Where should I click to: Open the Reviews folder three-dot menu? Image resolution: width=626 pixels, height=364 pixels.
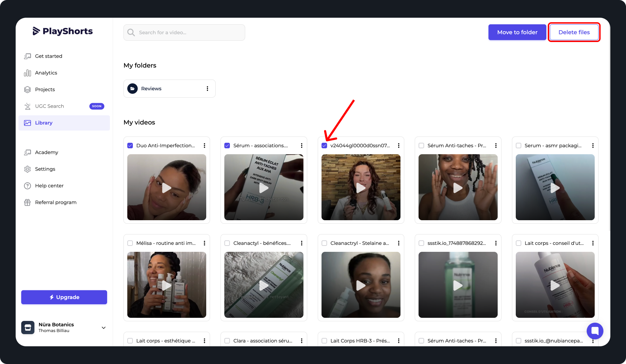207,89
